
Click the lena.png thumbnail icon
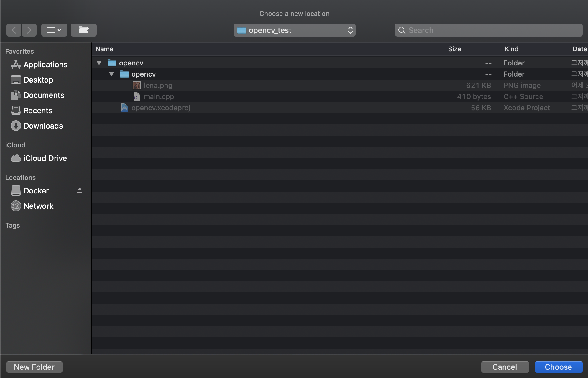click(x=137, y=85)
